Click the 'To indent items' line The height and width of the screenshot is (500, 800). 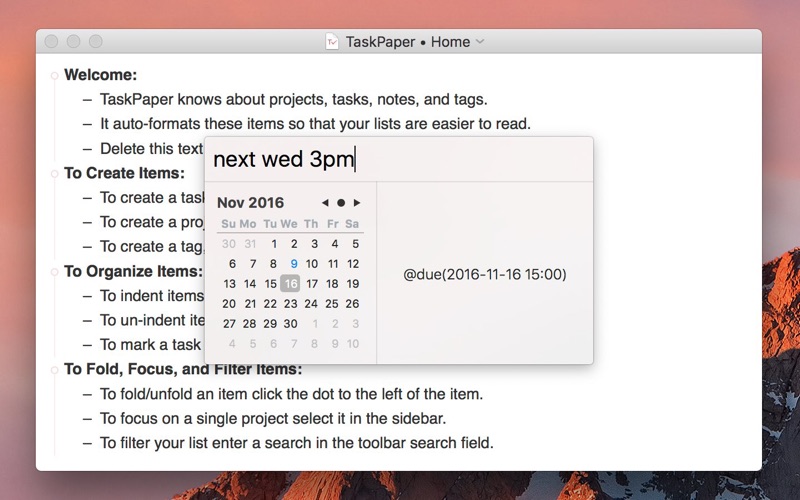pyautogui.click(x=152, y=296)
